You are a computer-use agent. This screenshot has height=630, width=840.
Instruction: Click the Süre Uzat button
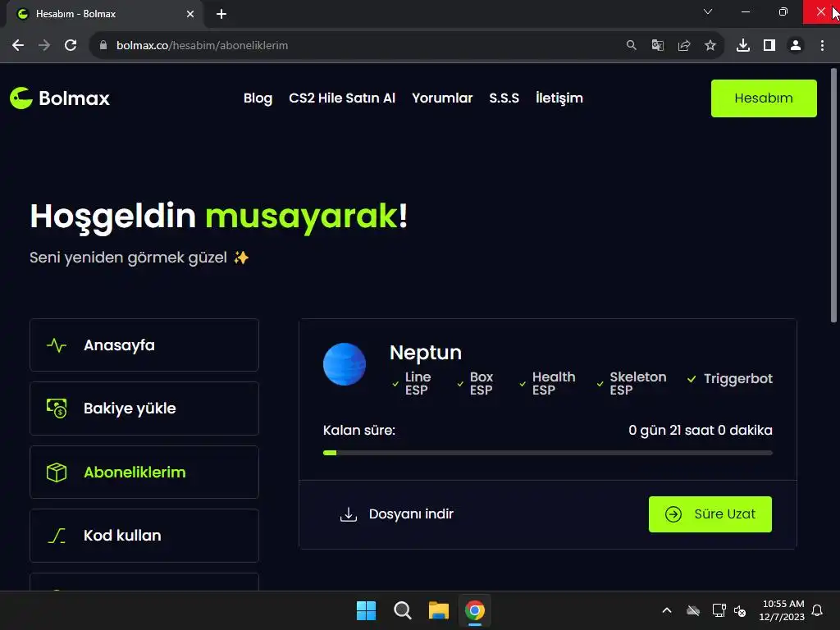point(710,514)
